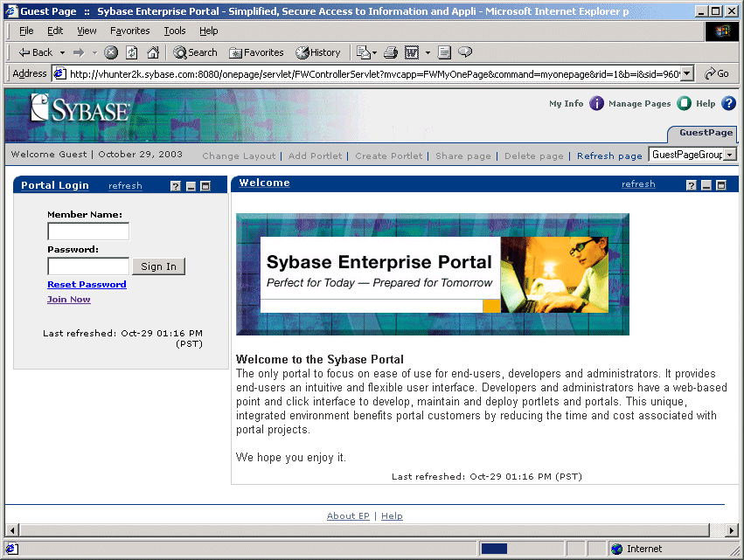This screenshot has height=560, width=744.
Task: Click the Messenger toolbar icon
Action: click(465, 52)
